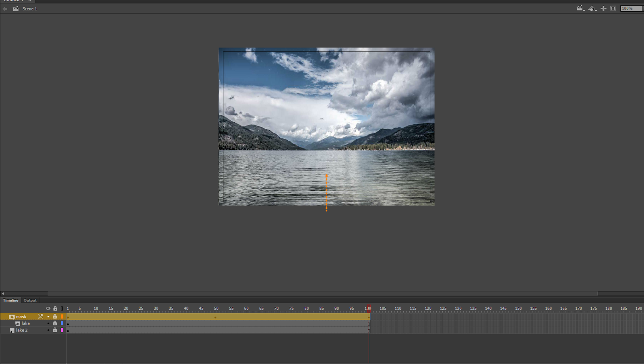Select the Scene 1 breadcrumb label
The width and height of the screenshot is (644, 364).
[x=30, y=8]
